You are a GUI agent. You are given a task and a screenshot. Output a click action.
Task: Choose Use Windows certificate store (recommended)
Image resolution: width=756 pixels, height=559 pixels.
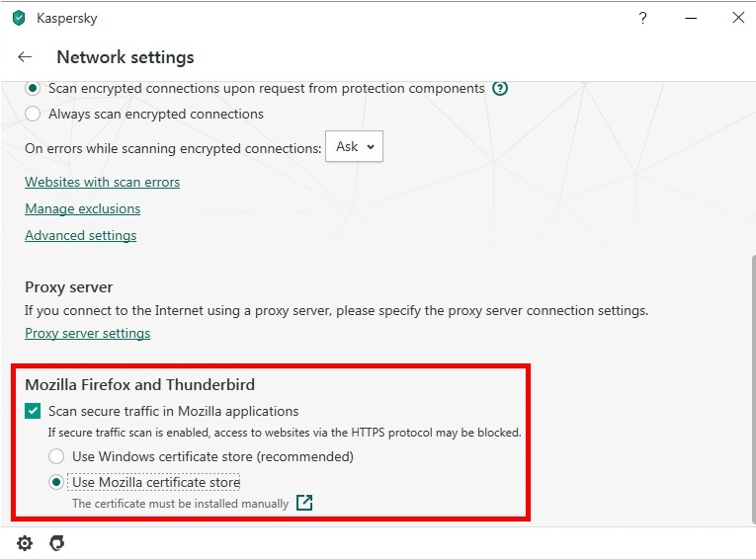[56, 456]
